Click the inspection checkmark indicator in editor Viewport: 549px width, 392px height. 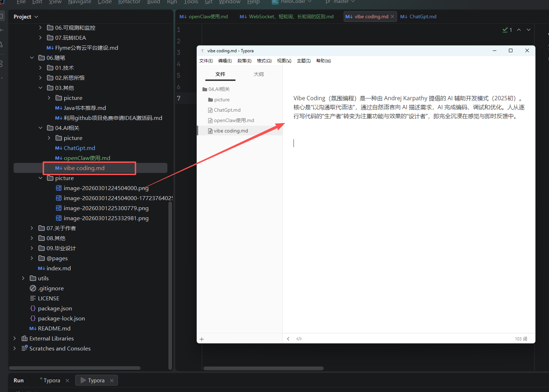click(507, 30)
